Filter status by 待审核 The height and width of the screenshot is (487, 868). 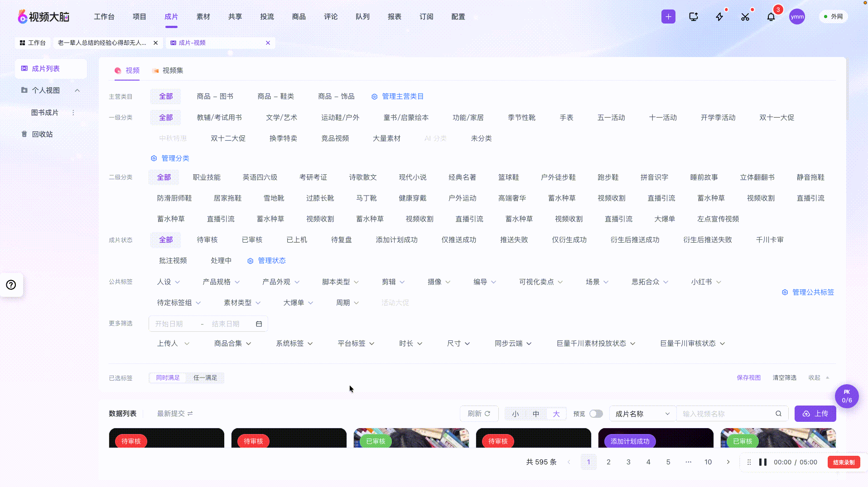click(x=207, y=239)
